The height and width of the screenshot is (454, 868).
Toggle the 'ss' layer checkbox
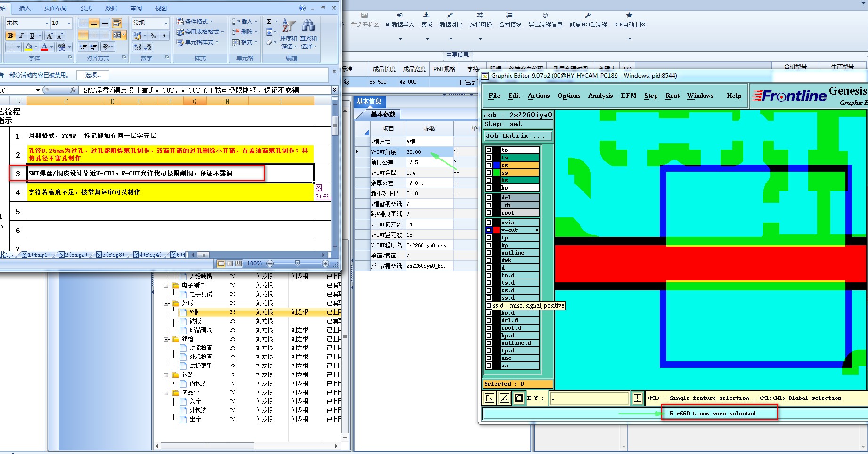click(x=489, y=173)
